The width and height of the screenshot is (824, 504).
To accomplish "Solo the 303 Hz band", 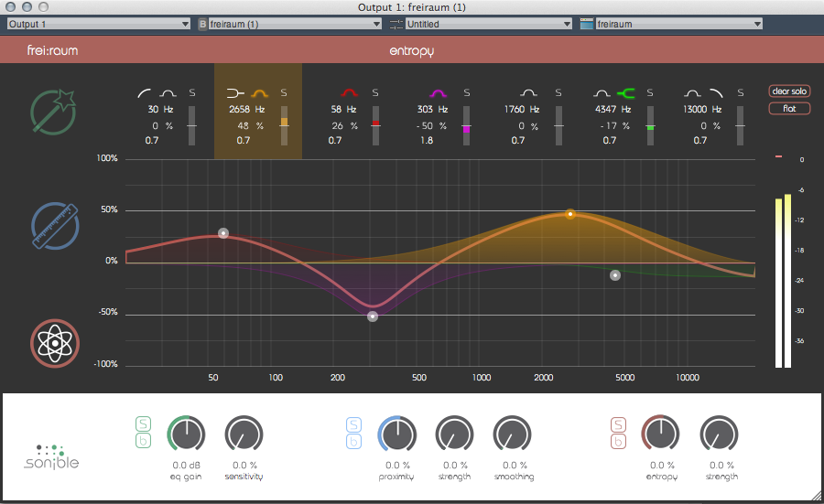I will point(466,92).
